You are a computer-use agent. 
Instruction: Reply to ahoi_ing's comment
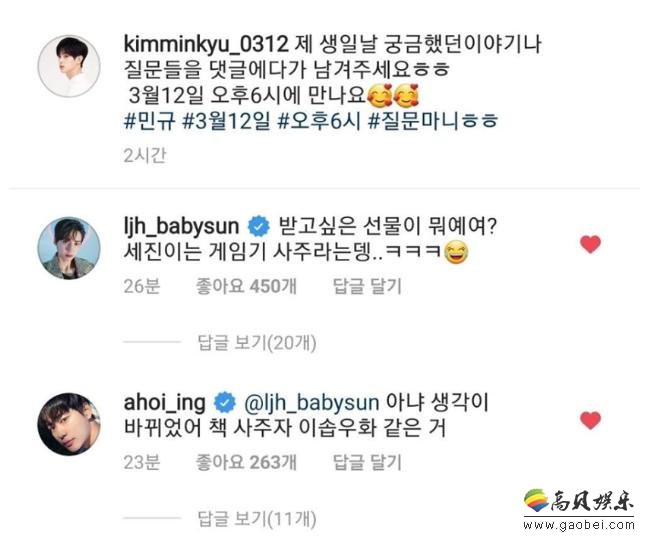click(367, 462)
